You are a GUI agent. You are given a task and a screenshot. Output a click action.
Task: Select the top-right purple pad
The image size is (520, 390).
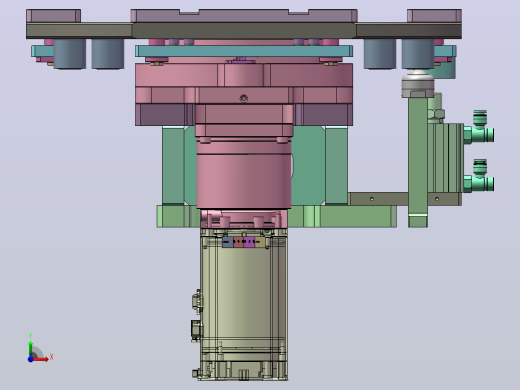coord(434,16)
